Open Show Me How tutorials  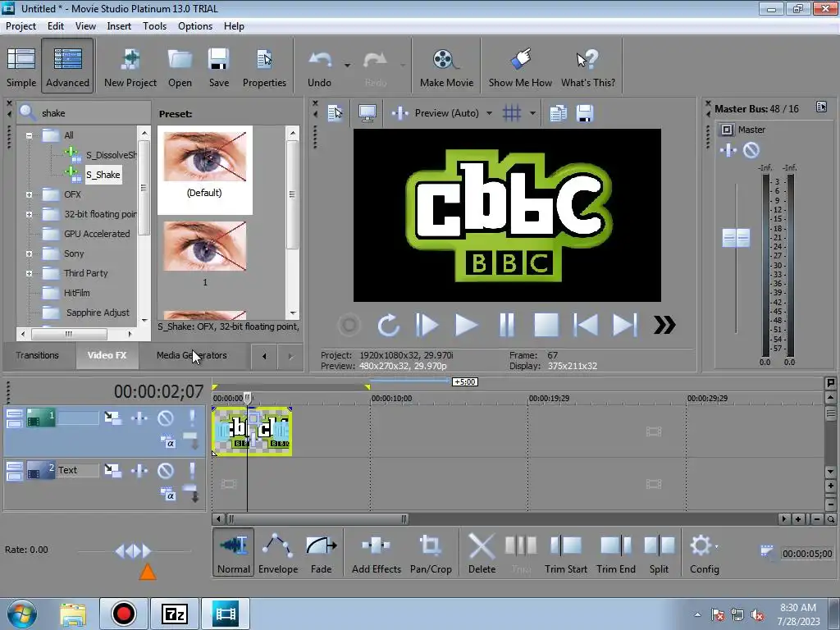pos(520,67)
